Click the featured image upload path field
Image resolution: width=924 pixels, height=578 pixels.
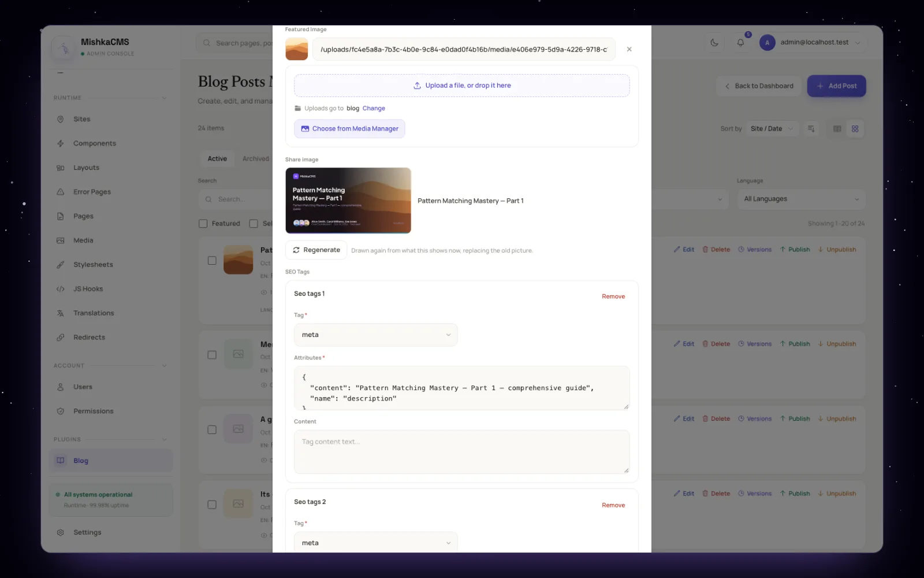click(464, 50)
